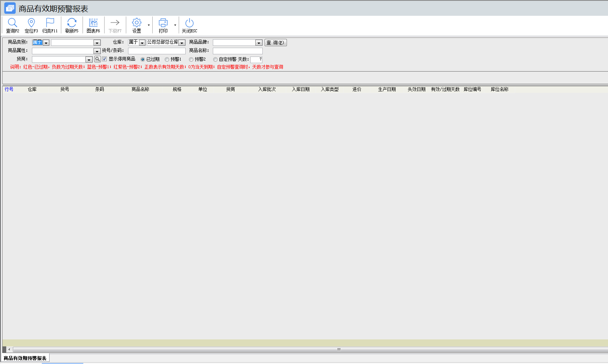Select the 自定预警 radio button
This screenshot has width=608, height=364.
(x=215, y=59)
